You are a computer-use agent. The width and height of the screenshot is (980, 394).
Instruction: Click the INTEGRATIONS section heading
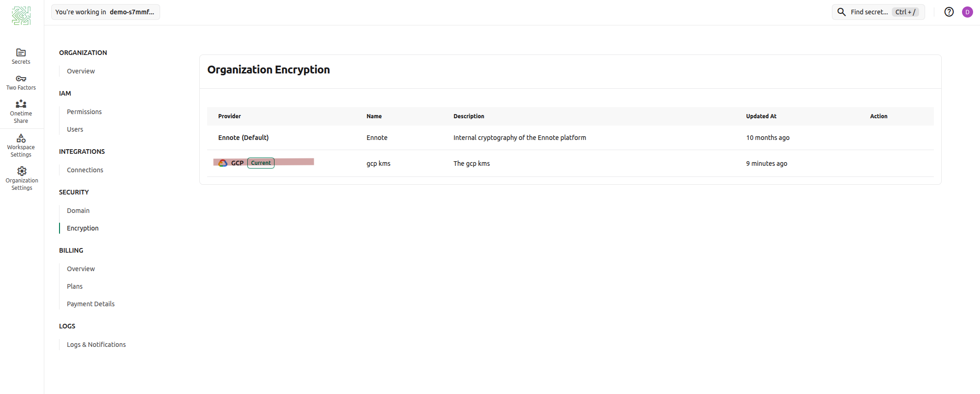pyautogui.click(x=82, y=152)
